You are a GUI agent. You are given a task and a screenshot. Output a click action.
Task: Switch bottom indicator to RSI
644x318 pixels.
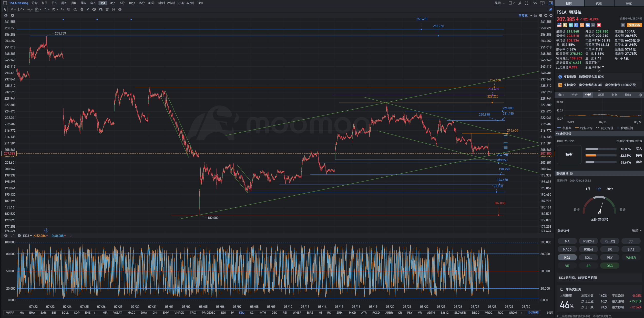285,313
